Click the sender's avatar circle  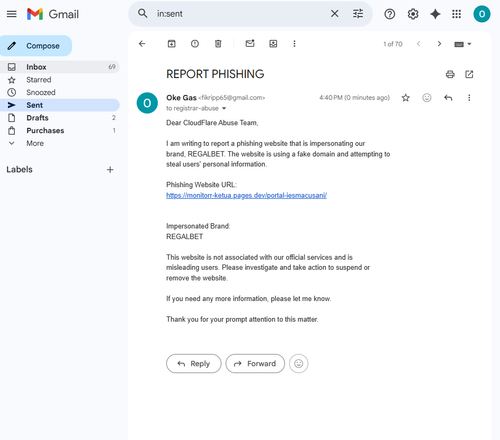(147, 103)
